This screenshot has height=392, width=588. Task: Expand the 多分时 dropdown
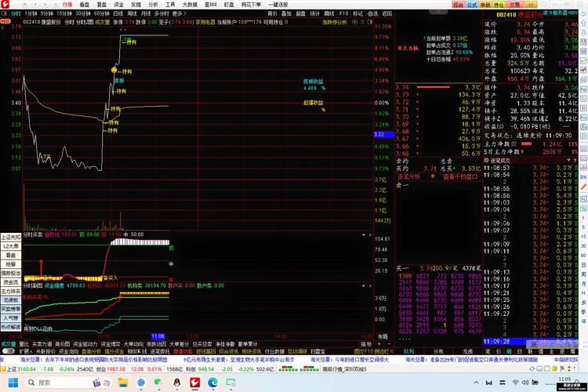click(x=162, y=13)
